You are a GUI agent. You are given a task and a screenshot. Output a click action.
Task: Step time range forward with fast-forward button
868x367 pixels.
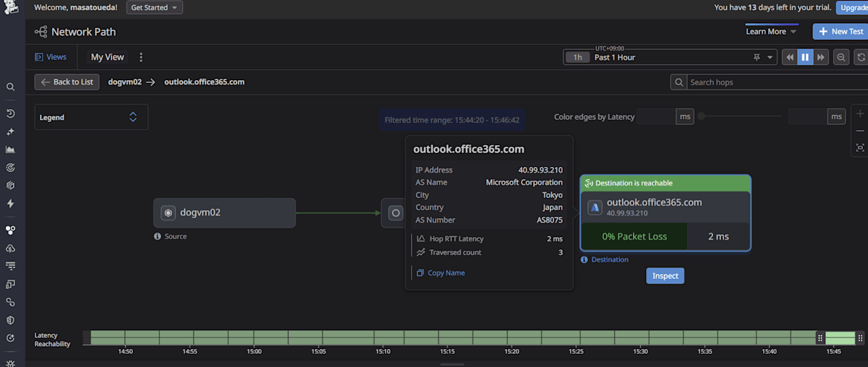821,57
